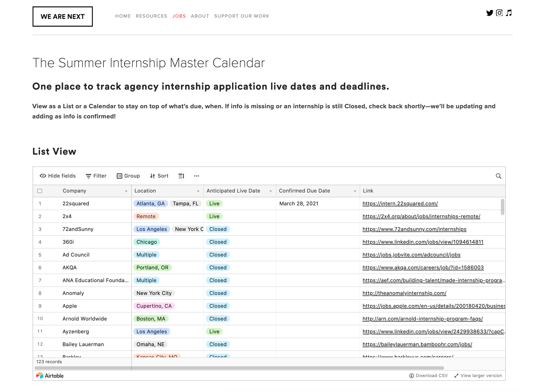Click the table's vertical scrollbar thumb
The width and height of the screenshot is (541, 392).
pos(503,207)
